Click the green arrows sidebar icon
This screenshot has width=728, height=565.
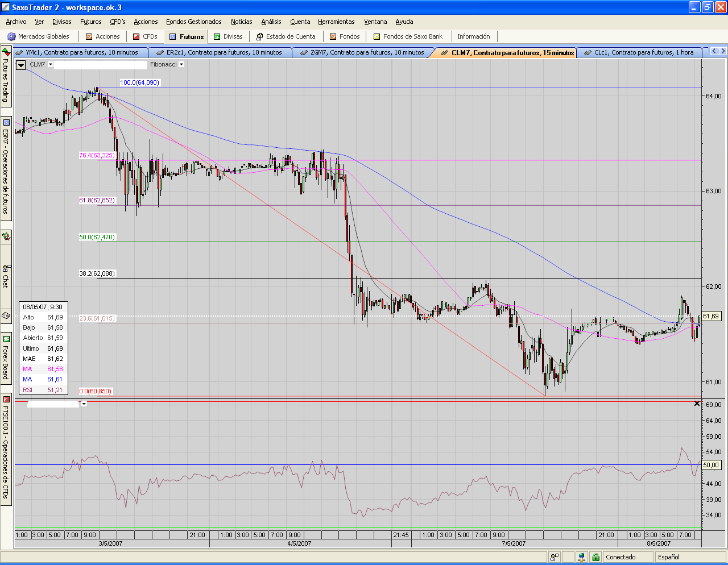(x=6, y=236)
